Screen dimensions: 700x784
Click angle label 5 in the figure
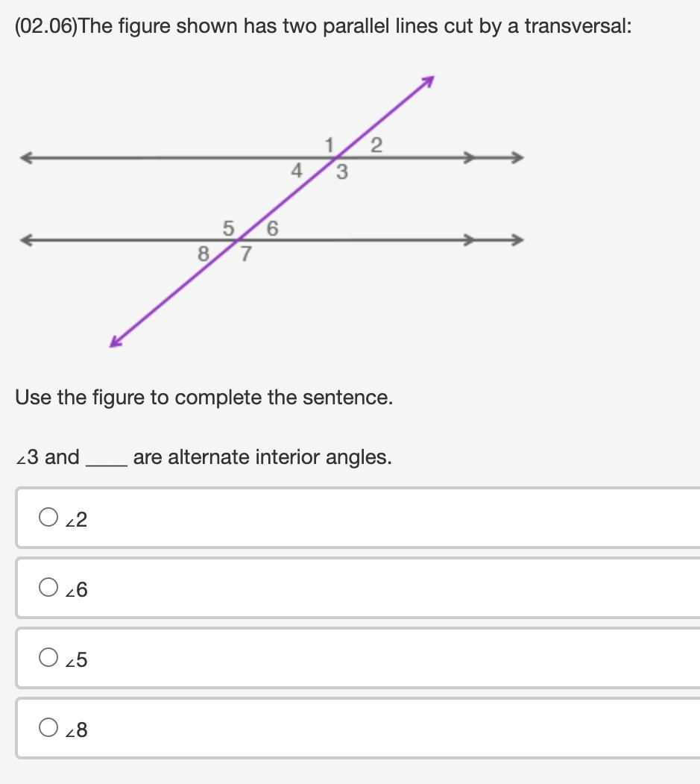tap(228, 227)
